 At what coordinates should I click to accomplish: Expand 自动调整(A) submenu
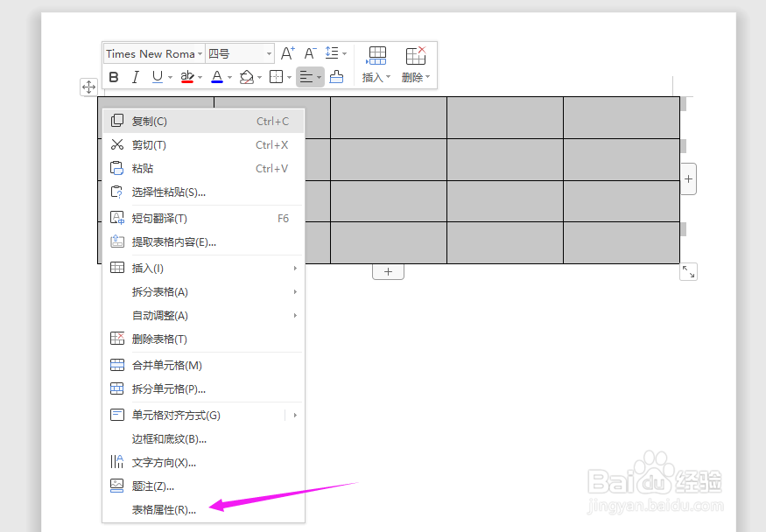coord(204,316)
